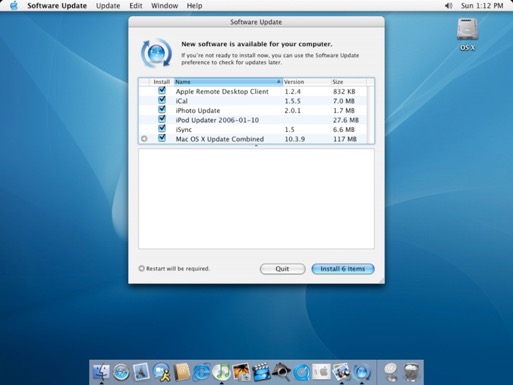Open the Software Update application menu

57,6
